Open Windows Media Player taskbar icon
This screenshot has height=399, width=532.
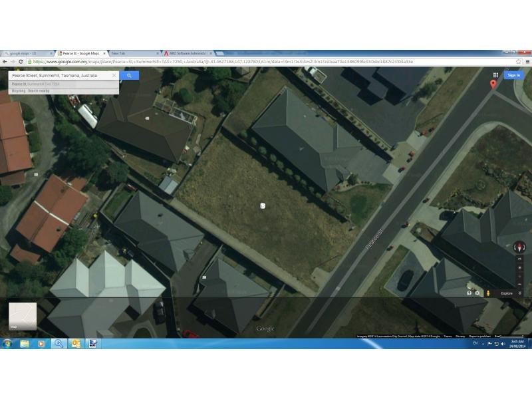41,344
